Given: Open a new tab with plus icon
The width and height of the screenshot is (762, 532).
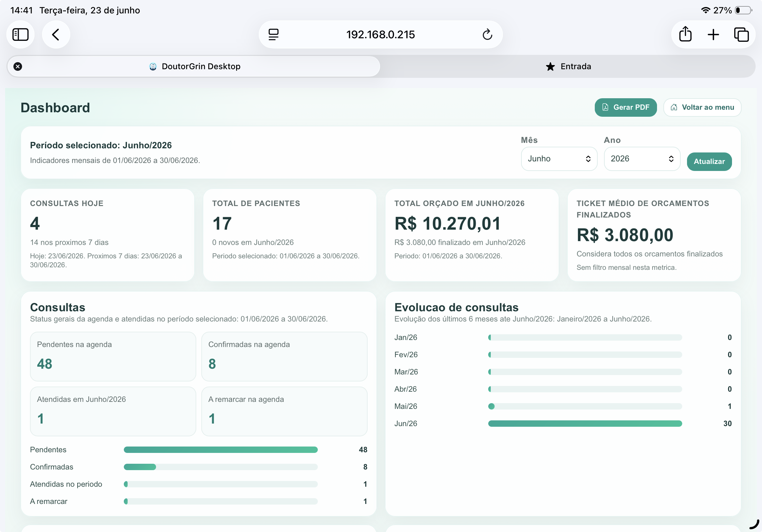Looking at the screenshot, I should pos(713,34).
